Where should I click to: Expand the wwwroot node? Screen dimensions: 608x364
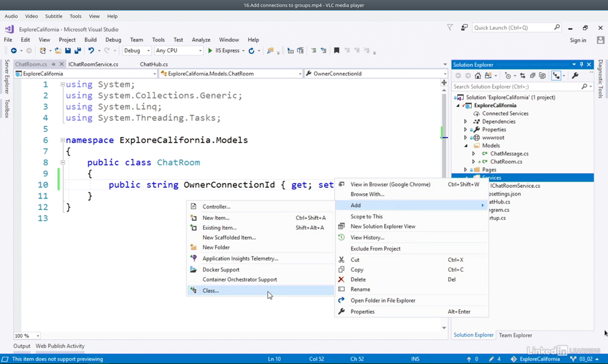coord(466,137)
